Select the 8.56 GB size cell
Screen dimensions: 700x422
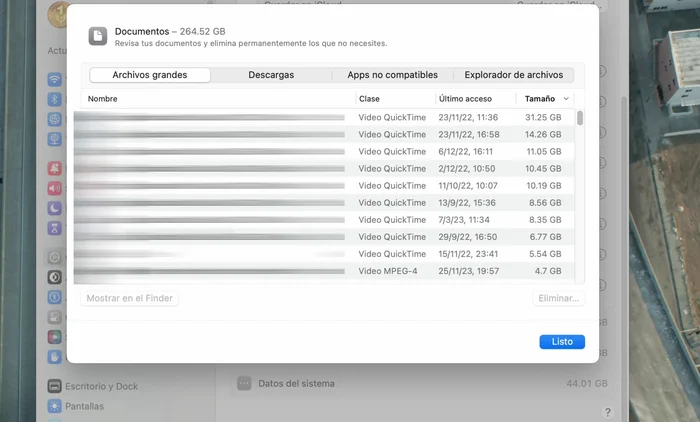(x=545, y=203)
